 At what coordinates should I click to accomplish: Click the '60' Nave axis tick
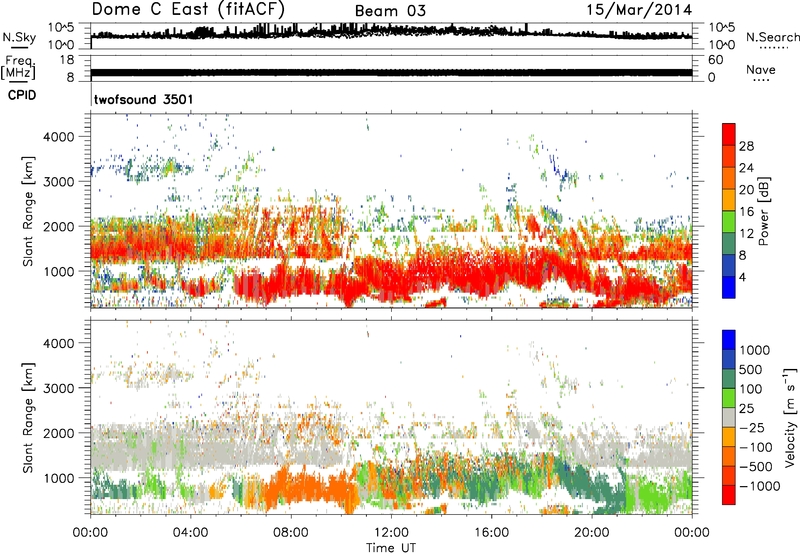(x=715, y=60)
